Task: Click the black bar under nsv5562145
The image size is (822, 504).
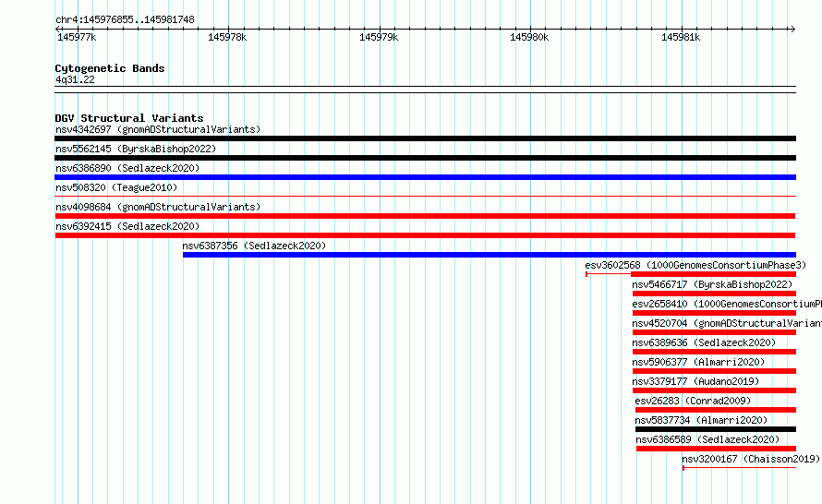Action: coord(425,158)
